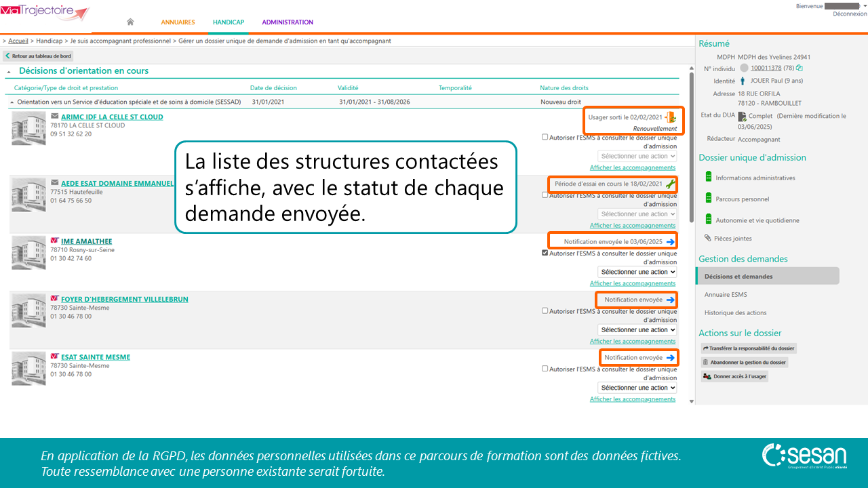Click Retour au tableau de bord button
This screenshot has height=488, width=868.
click(x=38, y=56)
